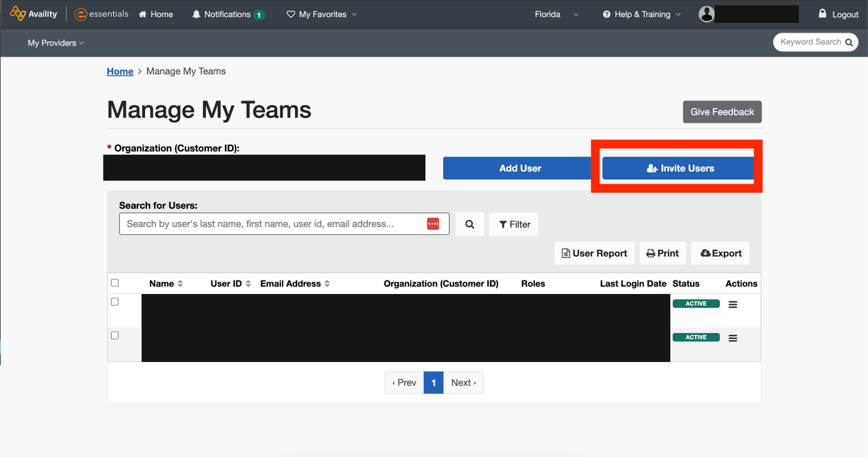The width and height of the screenshot is (868, 457).
Task: Go to Home in top navigation bar
Action: point(156,14)
